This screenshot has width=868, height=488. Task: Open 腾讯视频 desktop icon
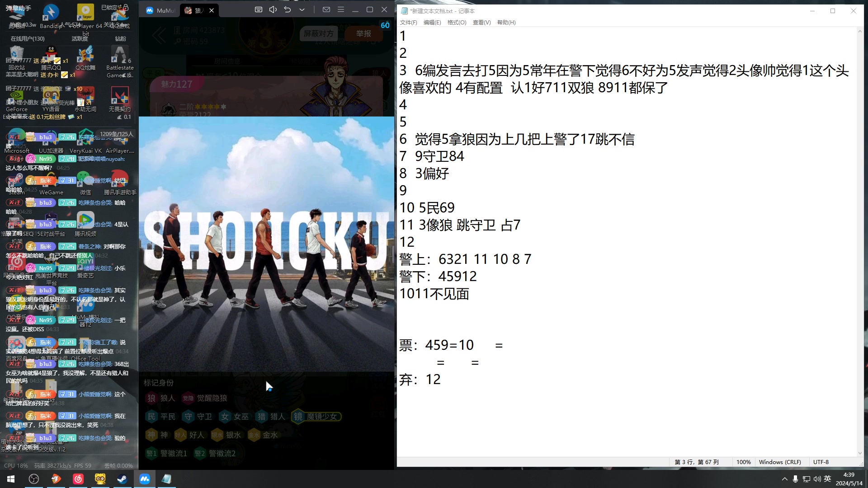point(85,225)
